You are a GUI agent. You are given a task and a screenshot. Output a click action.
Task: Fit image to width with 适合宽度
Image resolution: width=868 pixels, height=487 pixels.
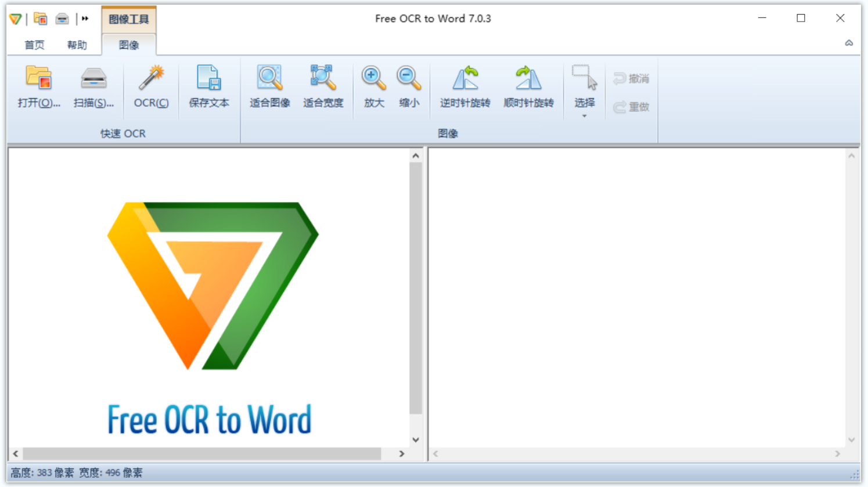323,87
